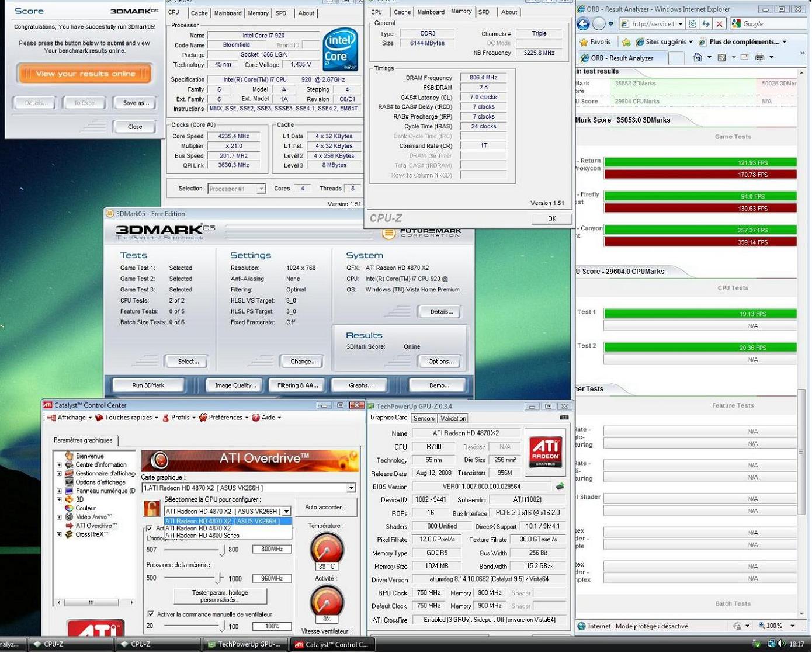Click the Préférences gear menu in Catalyst
This screenshot has height=653, width=812.
click(x=224, y=418)
